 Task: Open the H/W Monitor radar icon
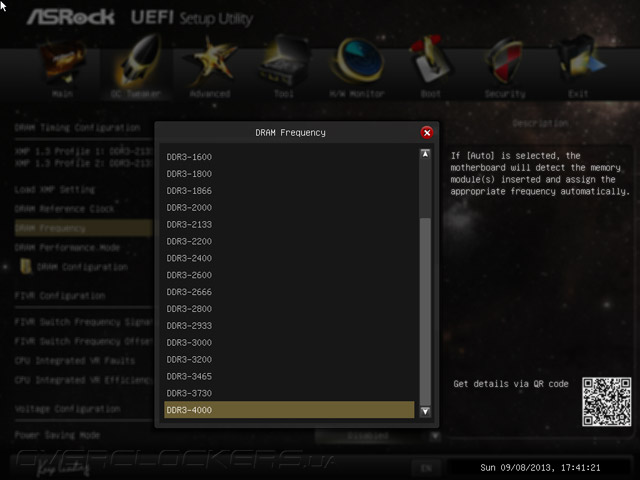358,60
